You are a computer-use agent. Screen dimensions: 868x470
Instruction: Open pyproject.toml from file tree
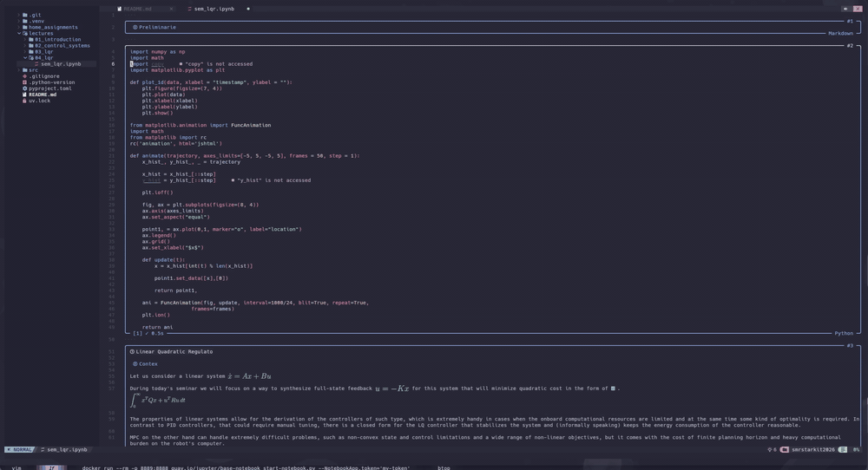point(50,88)
